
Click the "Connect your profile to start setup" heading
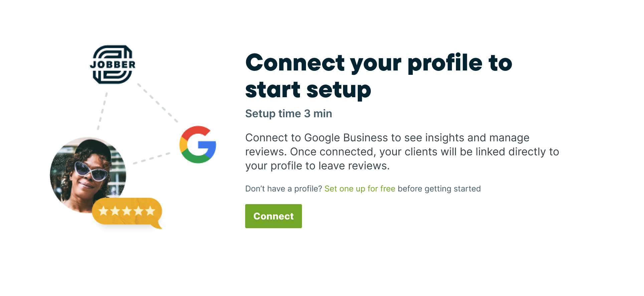(x=378, y=76)
